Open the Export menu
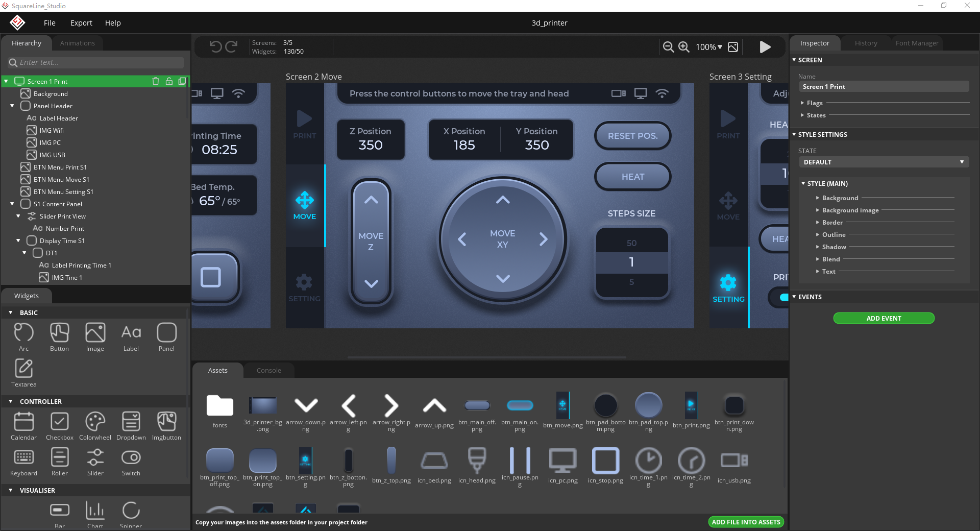 click(x=81, y=22)
